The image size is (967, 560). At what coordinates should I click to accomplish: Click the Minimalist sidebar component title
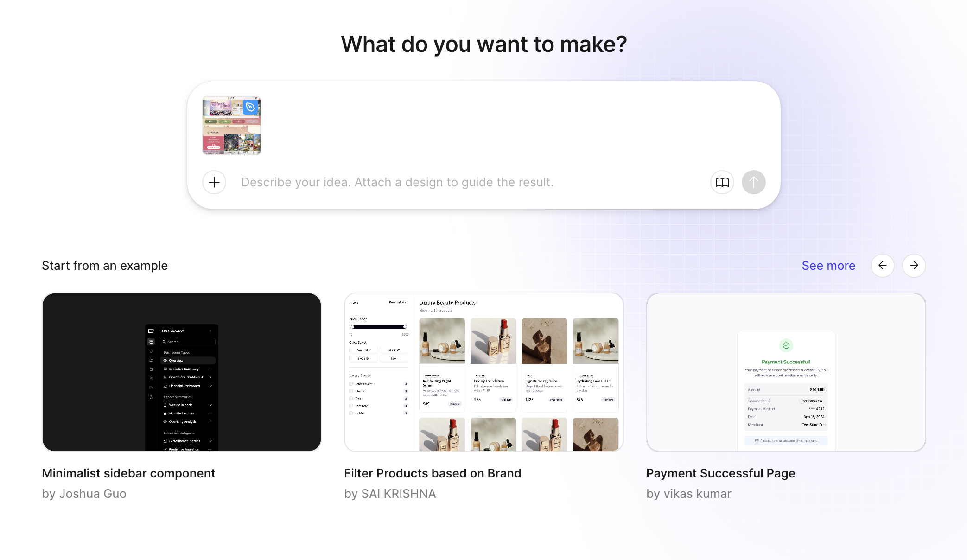[x=128, y=473]
